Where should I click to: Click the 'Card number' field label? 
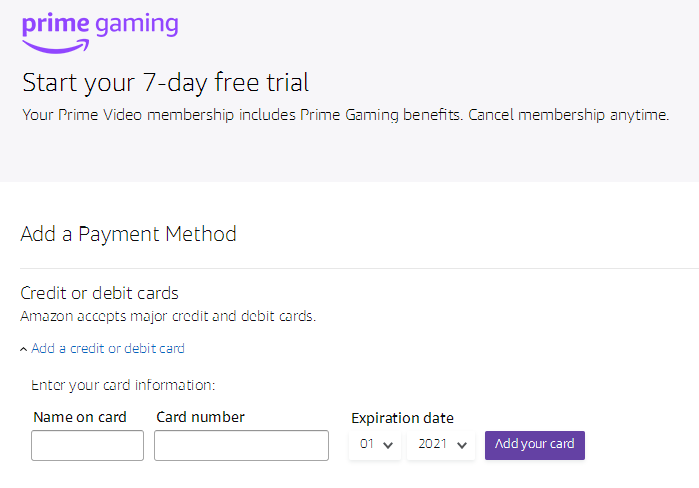click(x=200, y=417)
